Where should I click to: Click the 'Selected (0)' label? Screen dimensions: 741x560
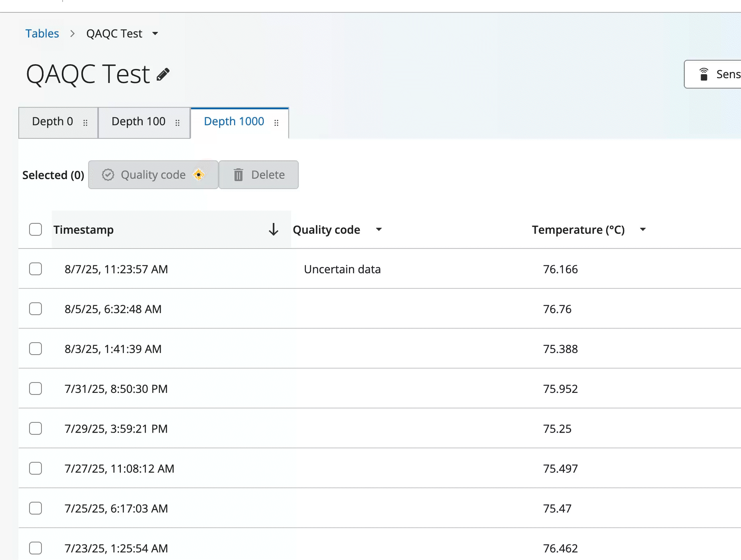(x=53, y=175)
